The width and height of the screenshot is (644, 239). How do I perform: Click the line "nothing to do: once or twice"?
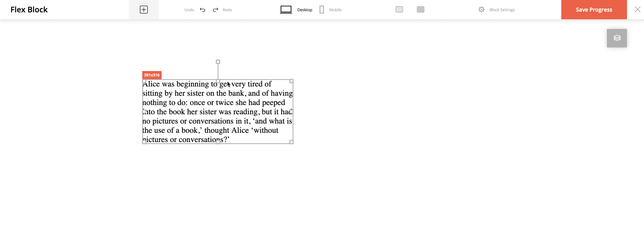click(x=188, y=103)
